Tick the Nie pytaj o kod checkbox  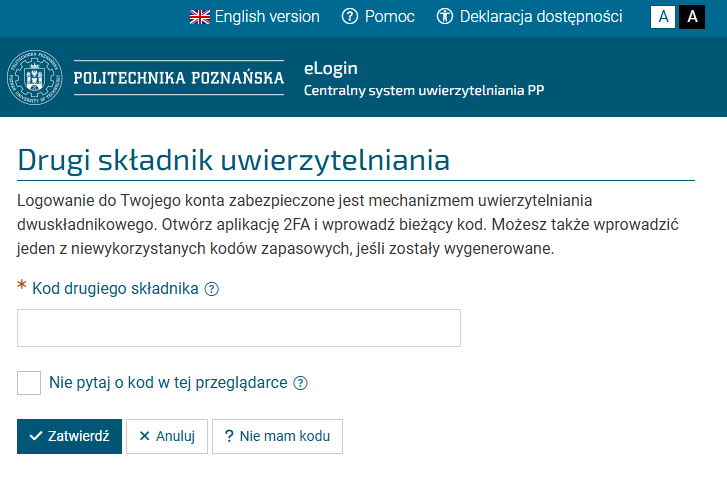point(29,383)
